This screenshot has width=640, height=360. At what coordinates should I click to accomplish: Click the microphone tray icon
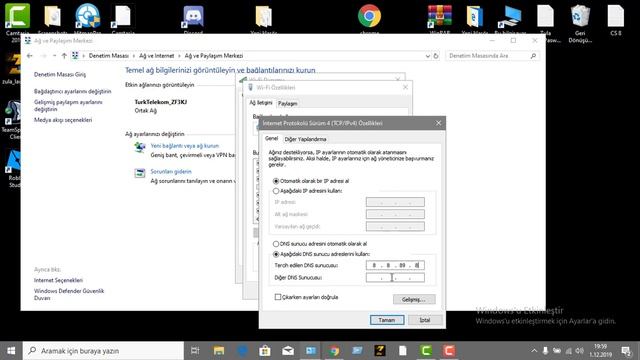tap(545, 351)
